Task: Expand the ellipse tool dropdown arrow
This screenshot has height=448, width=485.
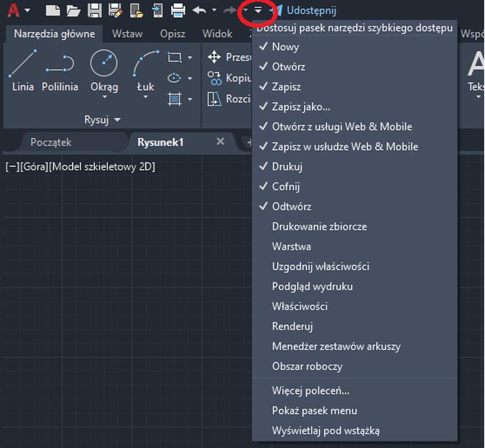Action: coord(190,78)
